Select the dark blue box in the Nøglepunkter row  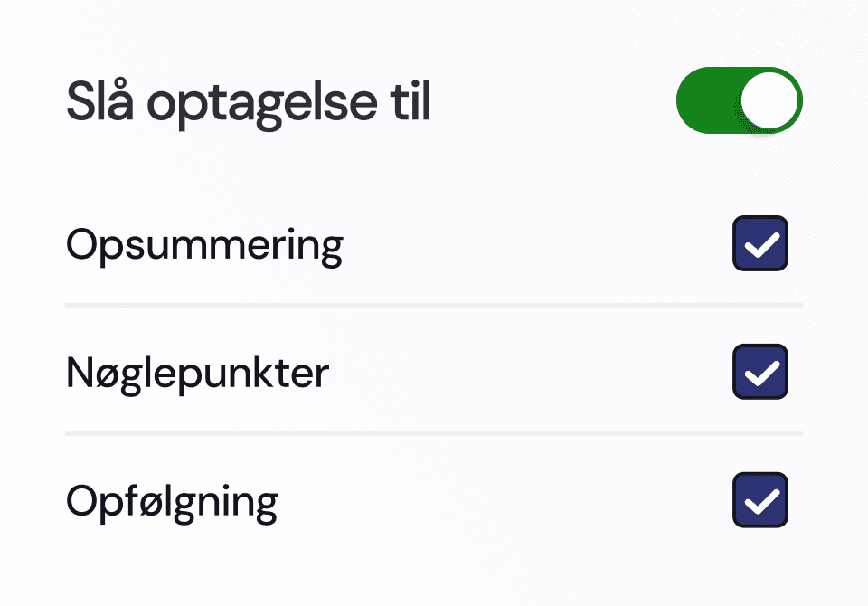coord(760,372)
